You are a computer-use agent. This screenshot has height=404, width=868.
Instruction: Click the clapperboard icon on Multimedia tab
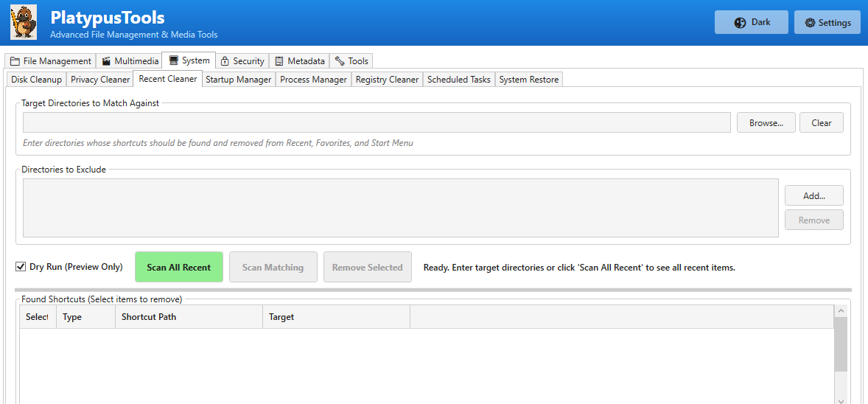pyautogui.click(x=106, y=61)
